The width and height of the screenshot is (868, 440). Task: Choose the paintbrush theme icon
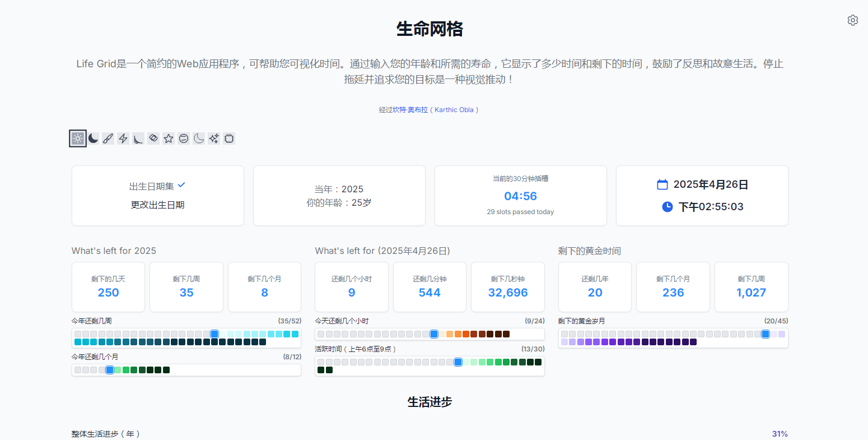[x=108, y=138]
